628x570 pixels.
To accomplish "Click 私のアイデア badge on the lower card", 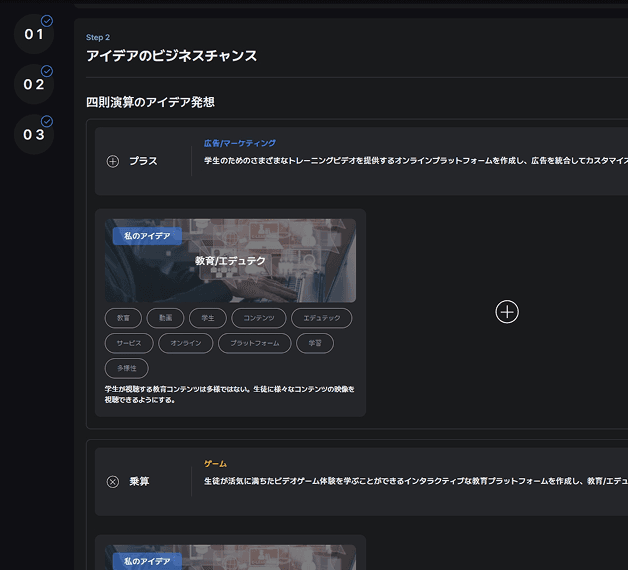I will point(147,561).
